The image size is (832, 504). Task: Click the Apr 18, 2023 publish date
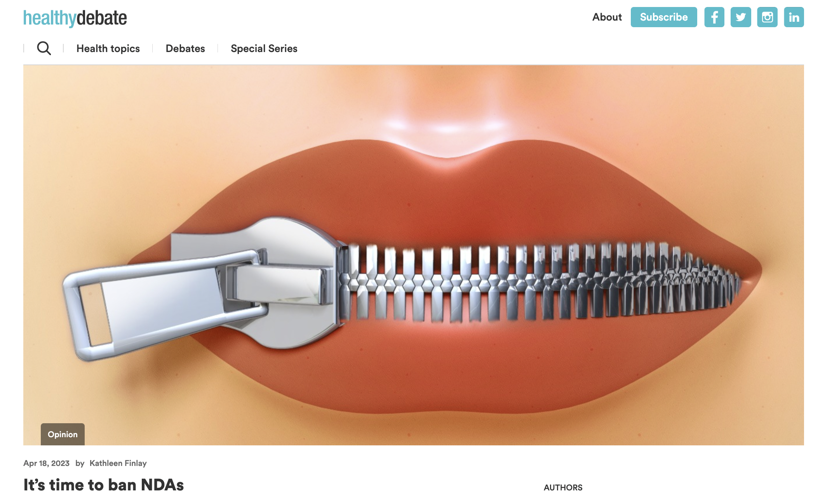(46, 463)
